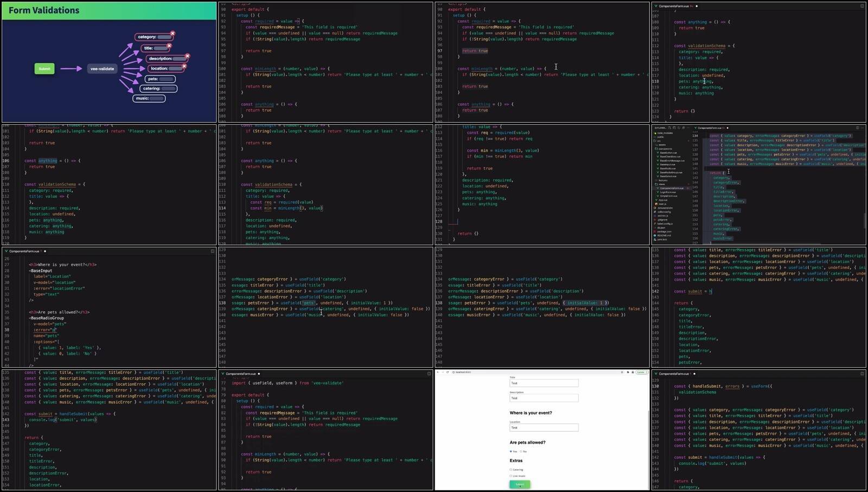Select the Yes radio button for pets

510,451
